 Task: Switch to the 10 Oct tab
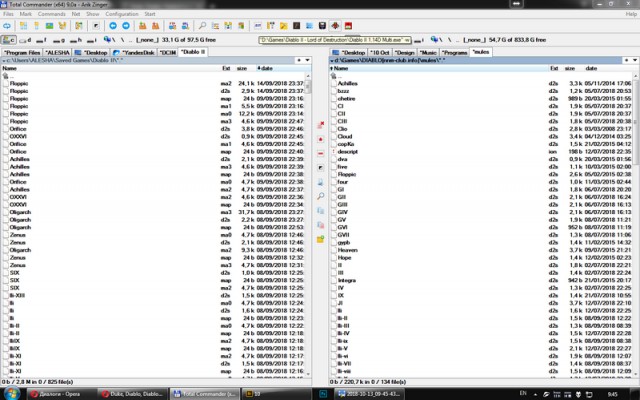[380, 52]
